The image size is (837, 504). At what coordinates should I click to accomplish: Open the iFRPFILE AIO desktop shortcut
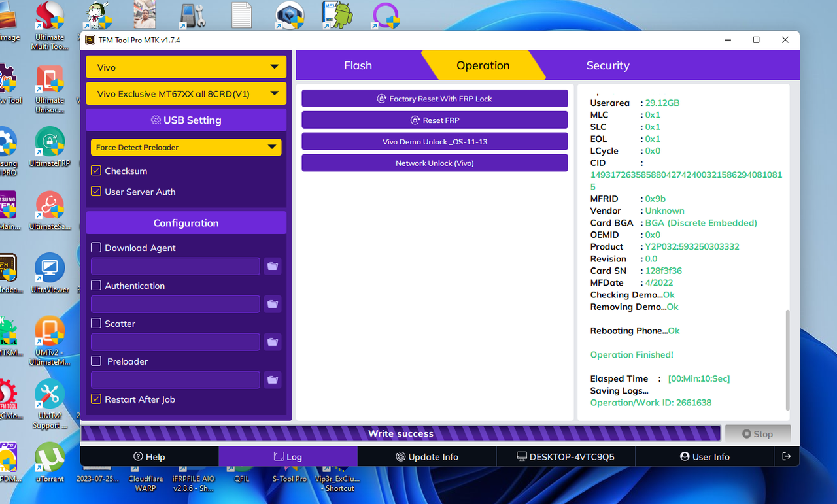(194, 479)
